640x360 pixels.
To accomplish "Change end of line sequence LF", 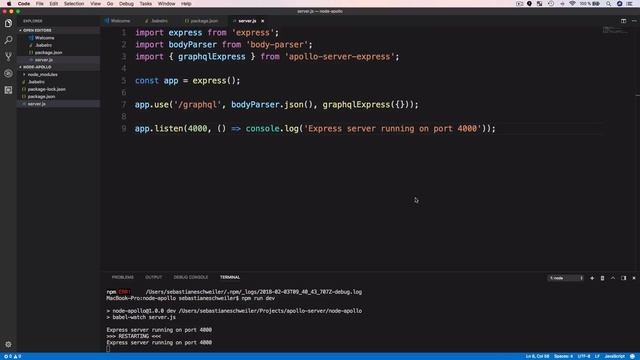I will 597,356.
